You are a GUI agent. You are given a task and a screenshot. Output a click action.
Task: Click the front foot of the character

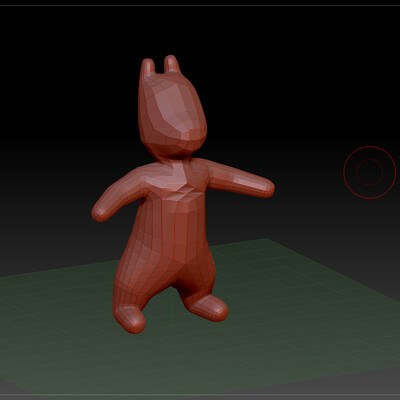pyautogui.click(x=130, y=319)
